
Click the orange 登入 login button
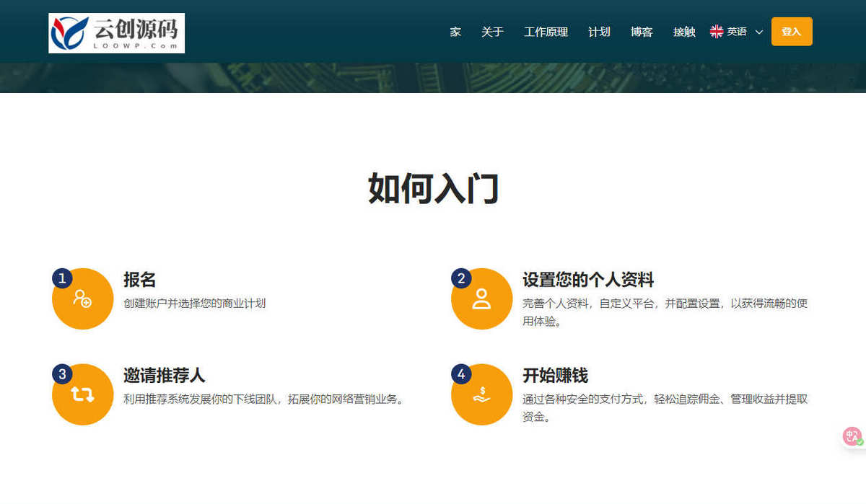tap(792, 32)
